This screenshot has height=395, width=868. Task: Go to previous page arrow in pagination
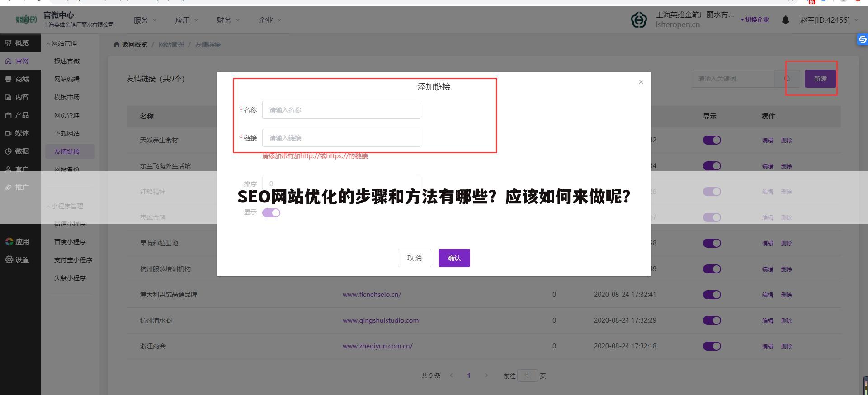click(x=451, y=376)
